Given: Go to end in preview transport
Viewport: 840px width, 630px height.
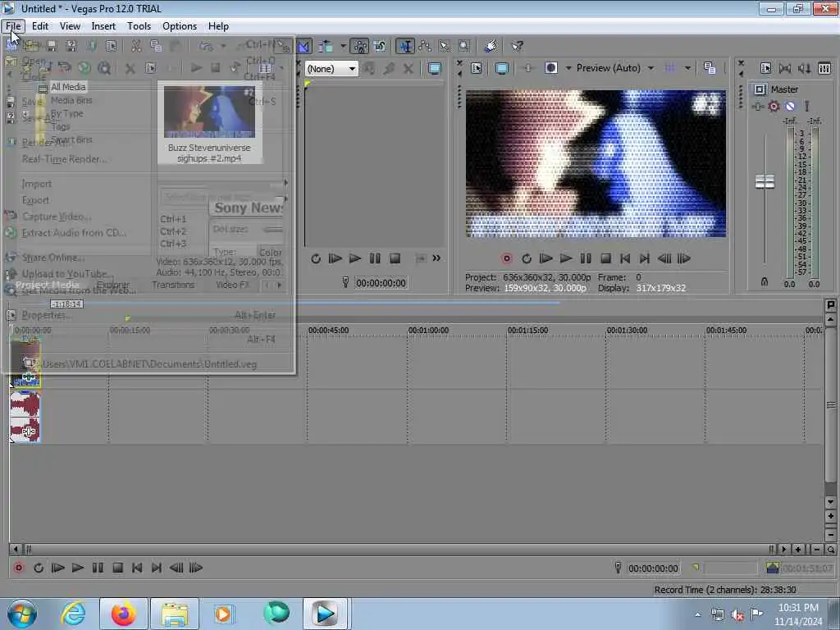Looking at the screenshot, I should (645, 258).
